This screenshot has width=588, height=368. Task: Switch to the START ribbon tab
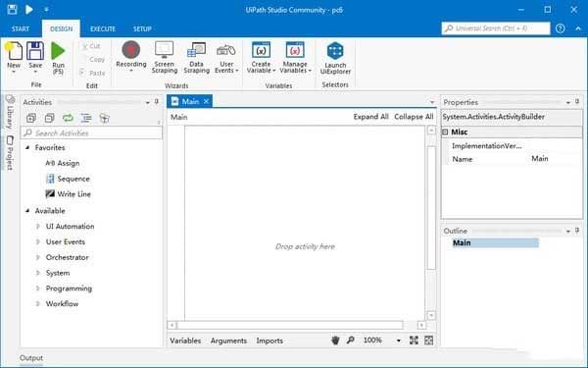21,28
